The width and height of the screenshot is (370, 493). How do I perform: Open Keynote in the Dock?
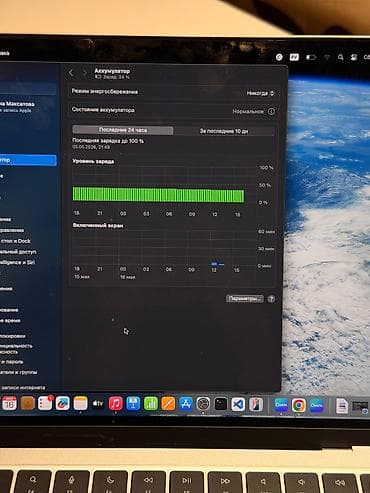[x=133, y=404]
